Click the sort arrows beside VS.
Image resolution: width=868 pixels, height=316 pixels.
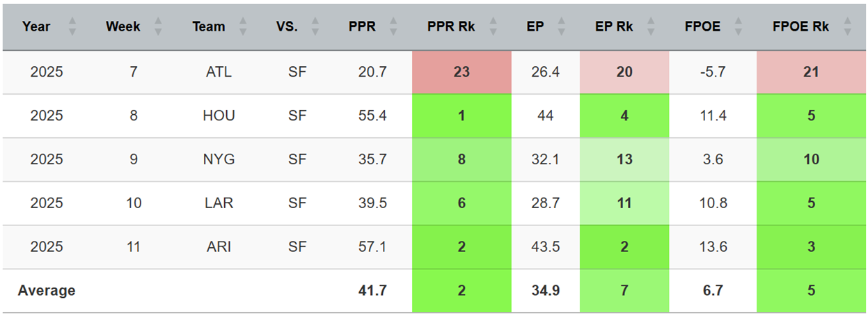(315, 27)
